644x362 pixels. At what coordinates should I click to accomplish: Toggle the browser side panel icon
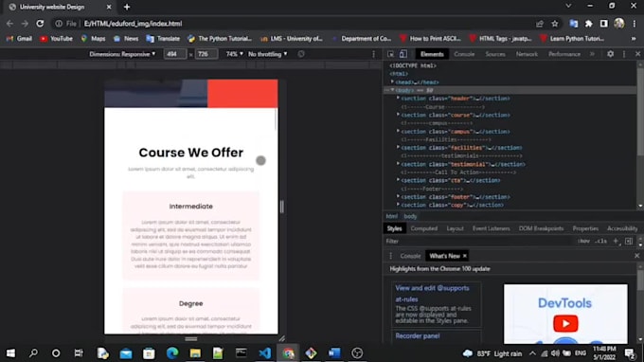[603, 24]
